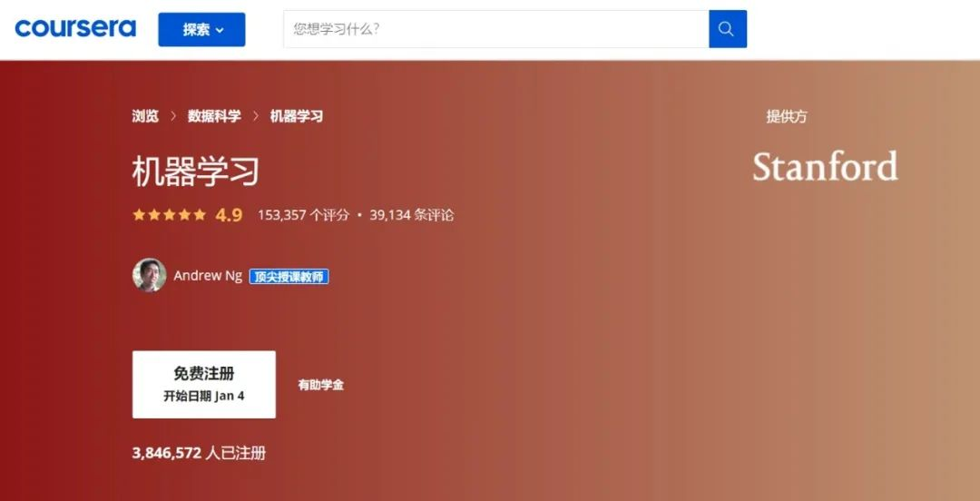This screenshot has height=501, width=980.
Task: Go to 浏览 breadcrumb
Action: 145,116
